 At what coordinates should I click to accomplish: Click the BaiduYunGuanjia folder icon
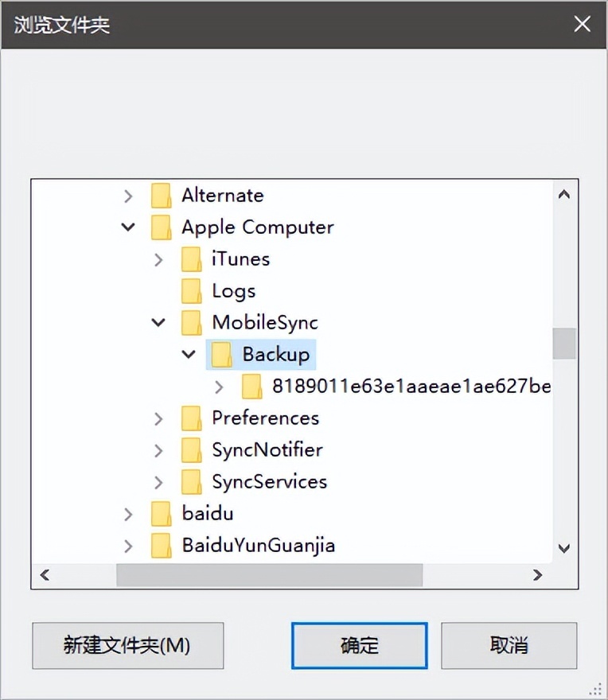pos(161,546)
